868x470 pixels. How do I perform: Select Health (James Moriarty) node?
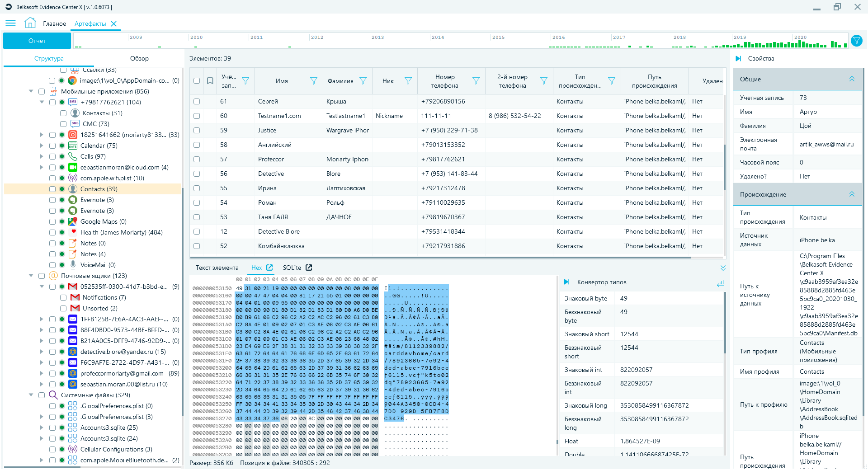(x=121, y=232)
